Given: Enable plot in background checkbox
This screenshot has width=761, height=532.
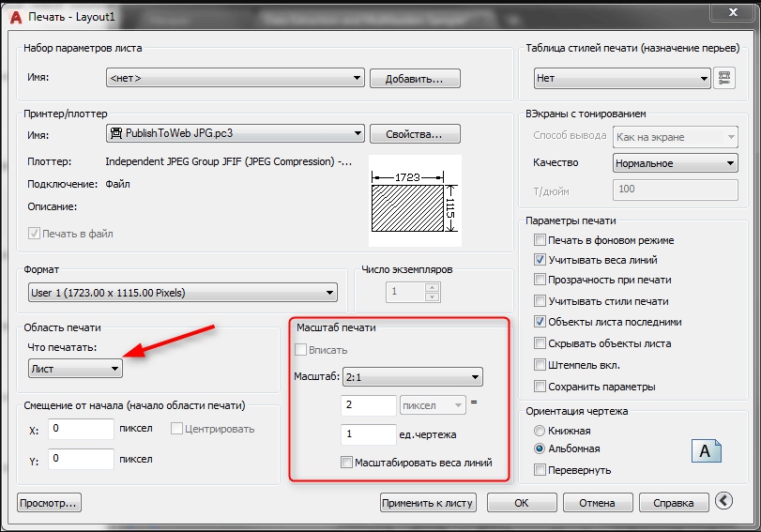Looking at the screenshot, I should (540, 240).
